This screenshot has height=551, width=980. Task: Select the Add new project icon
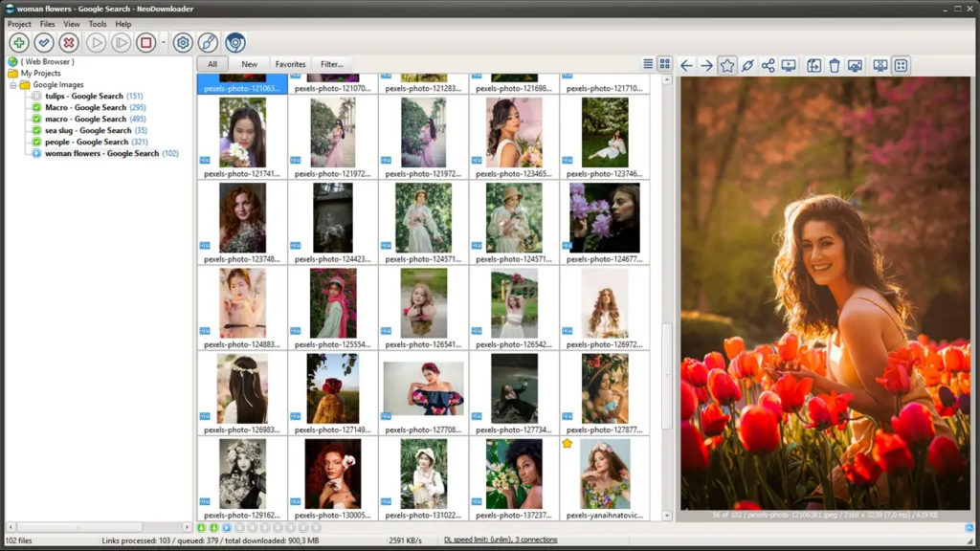18,42
